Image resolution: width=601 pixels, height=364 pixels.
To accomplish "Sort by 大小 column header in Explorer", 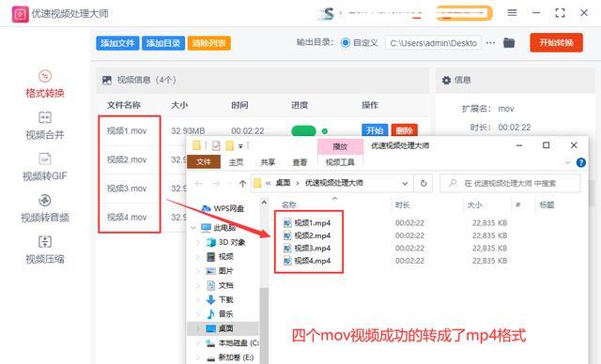I will pos(474,205).
